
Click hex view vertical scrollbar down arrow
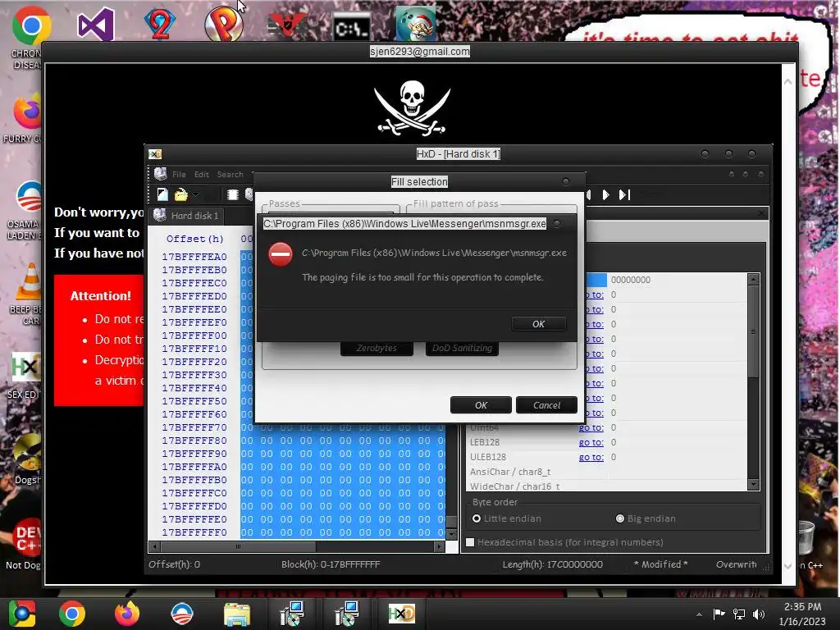452,533
